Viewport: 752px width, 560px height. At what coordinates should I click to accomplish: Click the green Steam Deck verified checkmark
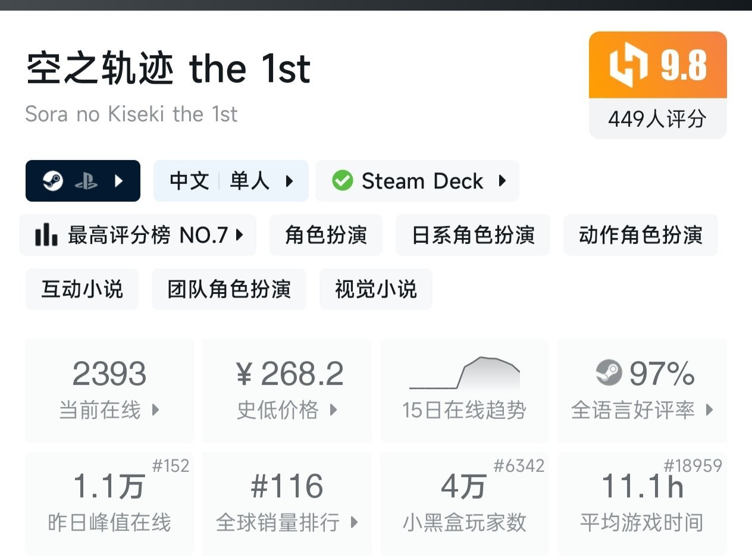[x=342, y=181]
